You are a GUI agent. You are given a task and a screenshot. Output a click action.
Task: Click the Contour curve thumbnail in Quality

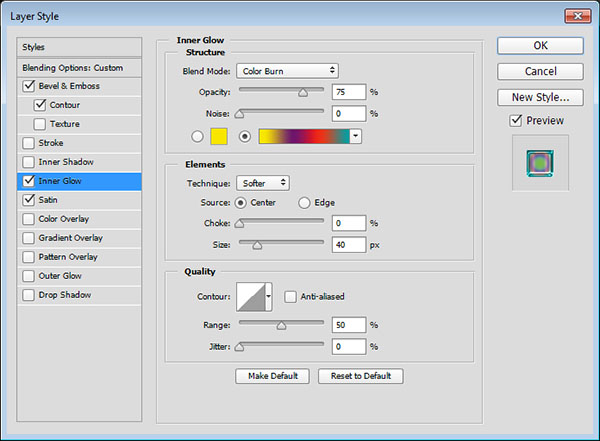pyautogui.click(x=251, y=295)
